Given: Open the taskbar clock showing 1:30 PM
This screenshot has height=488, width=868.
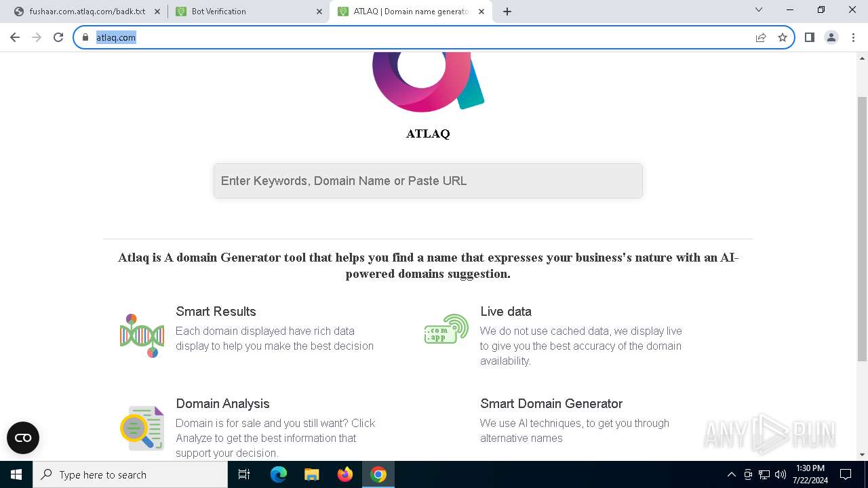Looking at the screenshot, I should (810, 474).
